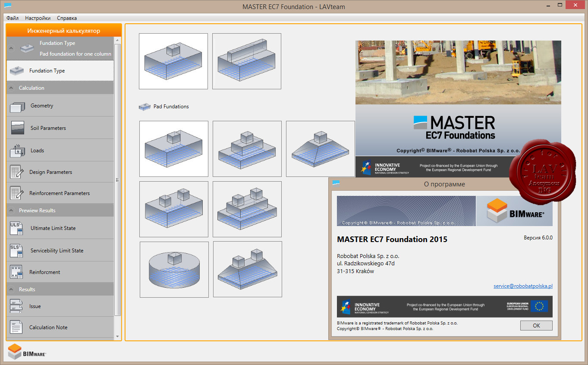Select rectangular pad with two columns
The image size is (588, 365).
click(x=174, y=209)
